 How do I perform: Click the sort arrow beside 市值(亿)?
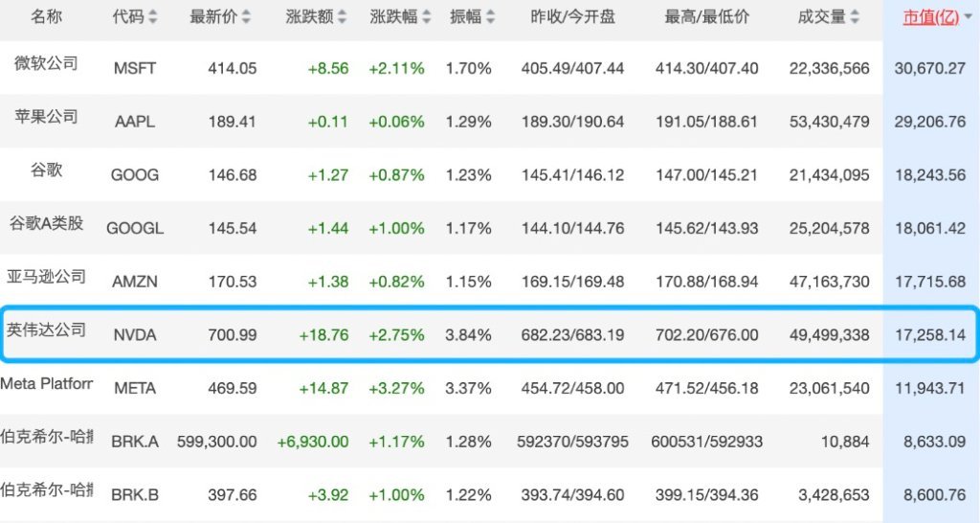pos(966,18)
